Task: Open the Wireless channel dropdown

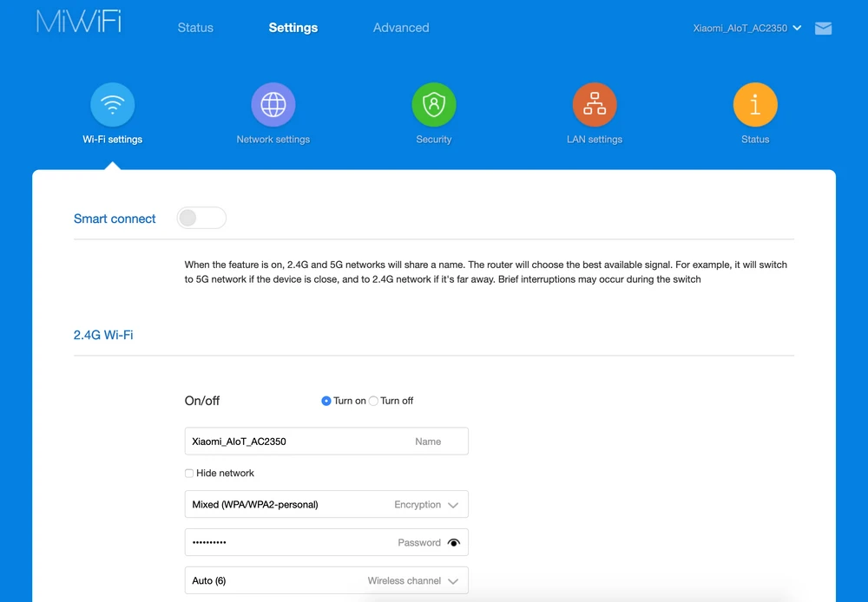Action: pos(453,580)
